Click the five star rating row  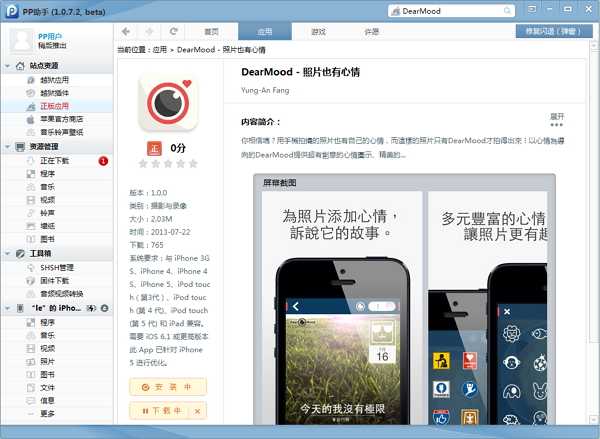[x=168, y=164]
